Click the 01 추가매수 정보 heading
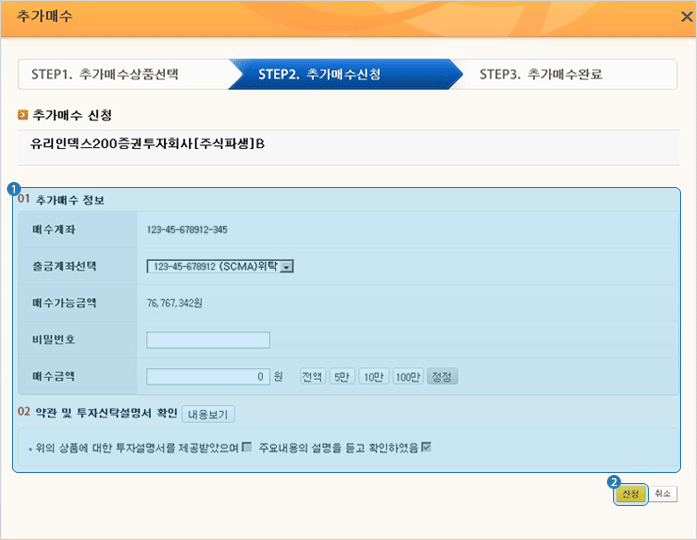 pyautogui.click(x=61, y=200)
